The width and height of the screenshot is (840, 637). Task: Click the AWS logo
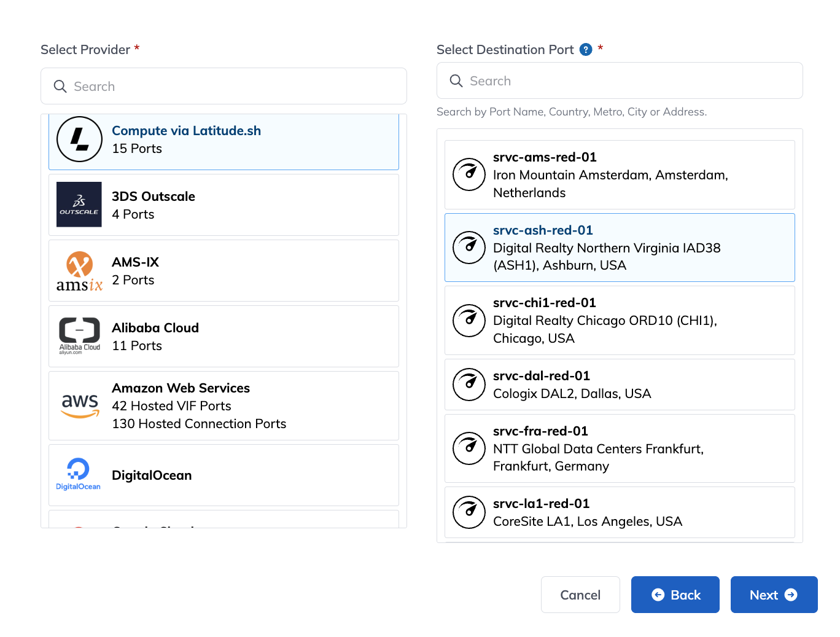coord(80,406)
